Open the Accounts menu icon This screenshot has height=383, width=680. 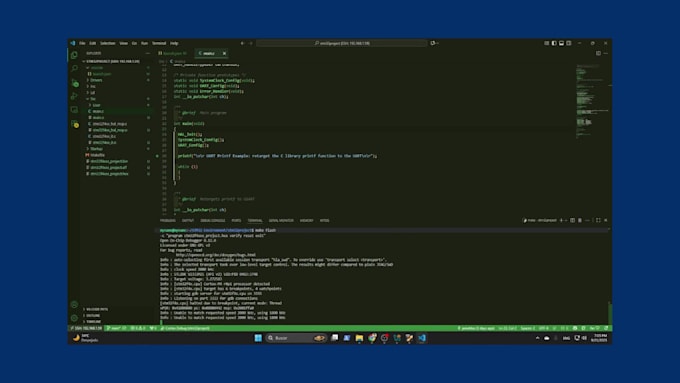coord(74,304)
